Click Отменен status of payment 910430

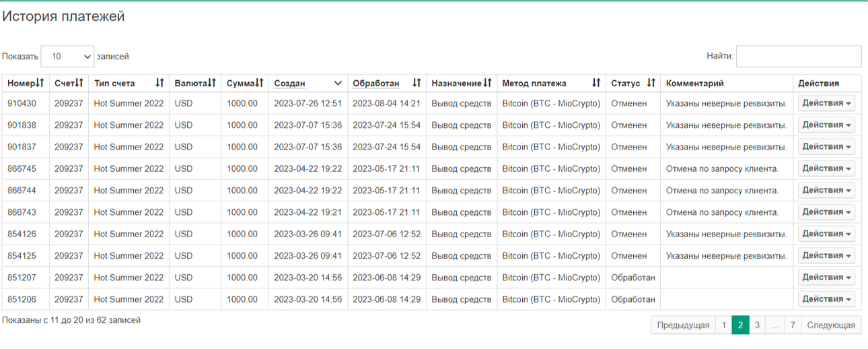click(x=628, y=103)
